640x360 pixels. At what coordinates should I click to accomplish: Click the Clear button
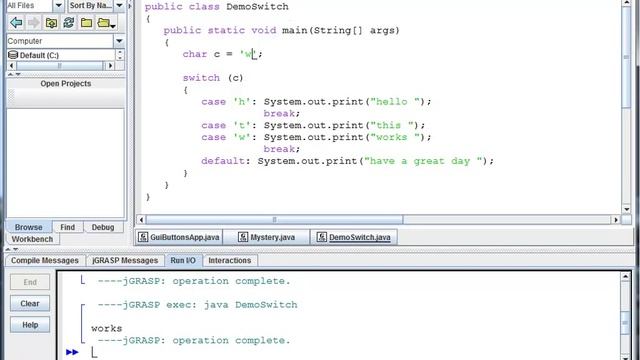coord(30,303)
